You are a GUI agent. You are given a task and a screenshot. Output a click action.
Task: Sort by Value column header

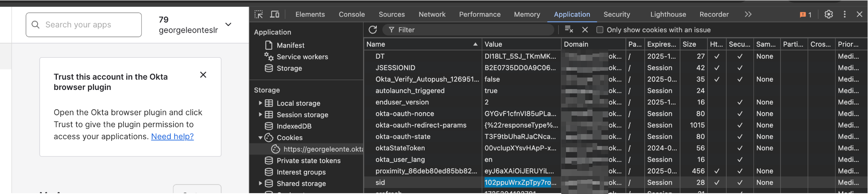(521, 44)
